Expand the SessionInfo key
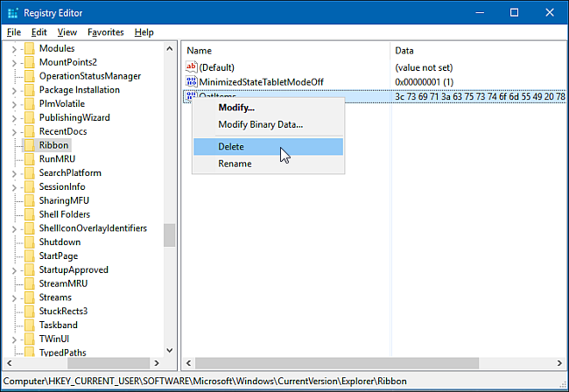The height and width of the screenshot is (392, 569). (14, 187)
